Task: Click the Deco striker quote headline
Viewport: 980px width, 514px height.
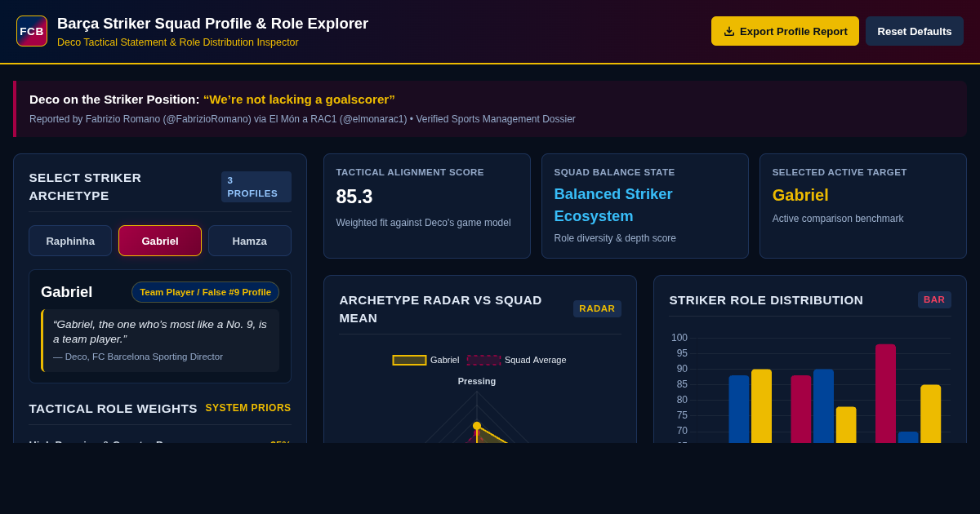Action: (212, 99)
